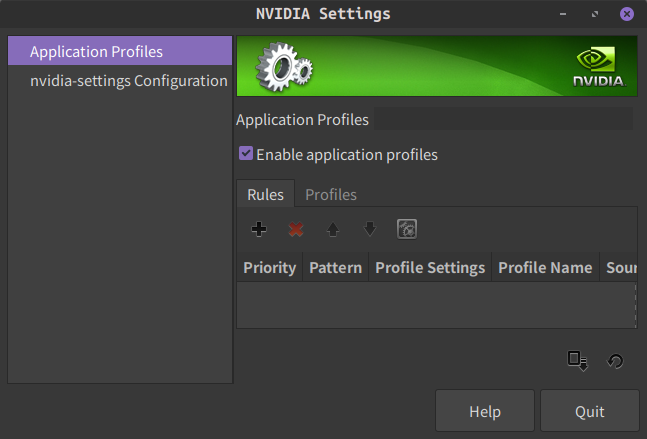
Task: Click the Quit button
Action: 590,411
